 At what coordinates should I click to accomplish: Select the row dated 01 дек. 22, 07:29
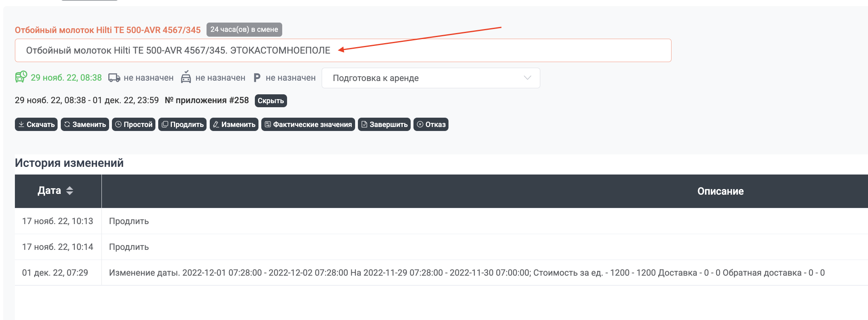[441, 272]
